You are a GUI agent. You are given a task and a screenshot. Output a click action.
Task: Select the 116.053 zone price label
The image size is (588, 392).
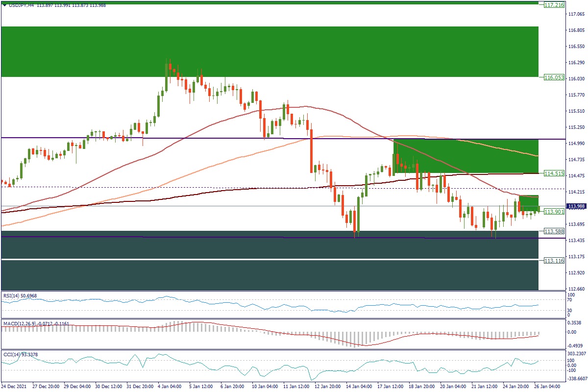pos(554,77)
